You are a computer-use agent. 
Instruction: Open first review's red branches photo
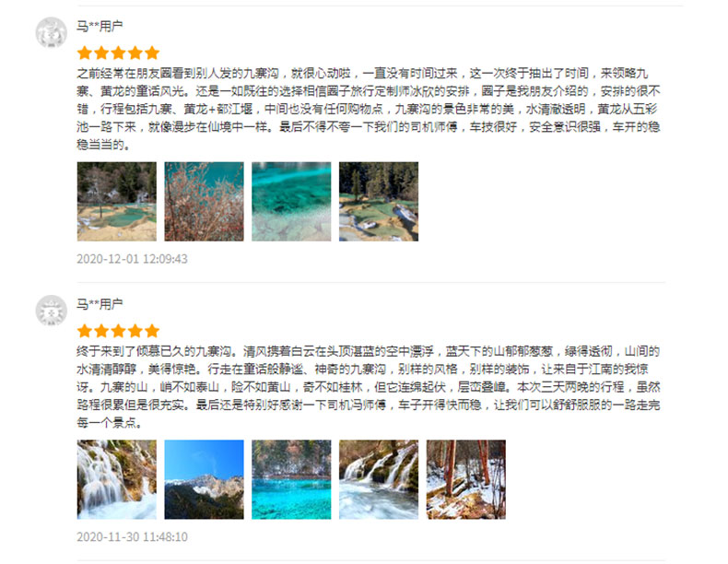point(204,202)
